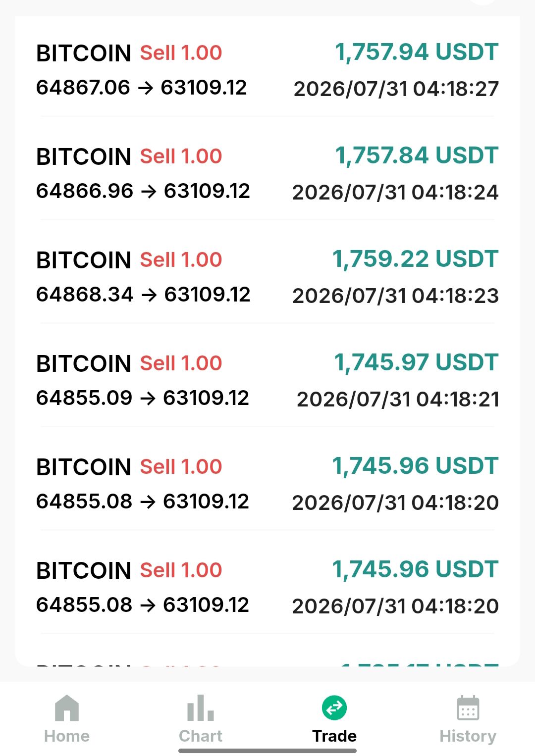Tap the trade timestamped 04:18:23
Screen dimensions: 535x756
[395, 296]
